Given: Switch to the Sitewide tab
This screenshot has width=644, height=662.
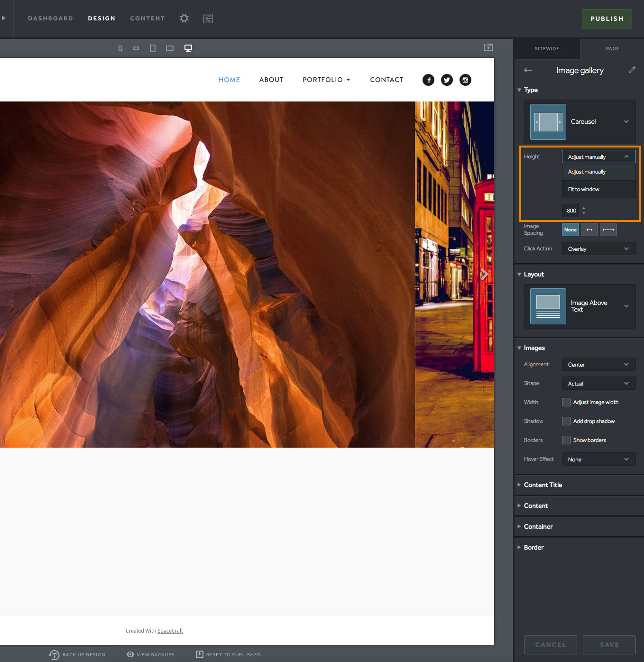Looking at the screenshot, I should tap(547, 49).
